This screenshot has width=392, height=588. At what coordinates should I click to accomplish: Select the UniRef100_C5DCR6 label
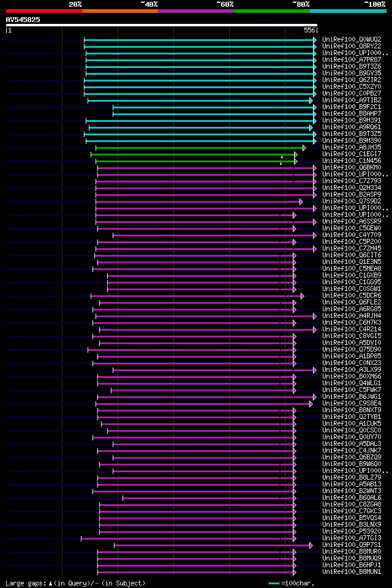(352, 295)
